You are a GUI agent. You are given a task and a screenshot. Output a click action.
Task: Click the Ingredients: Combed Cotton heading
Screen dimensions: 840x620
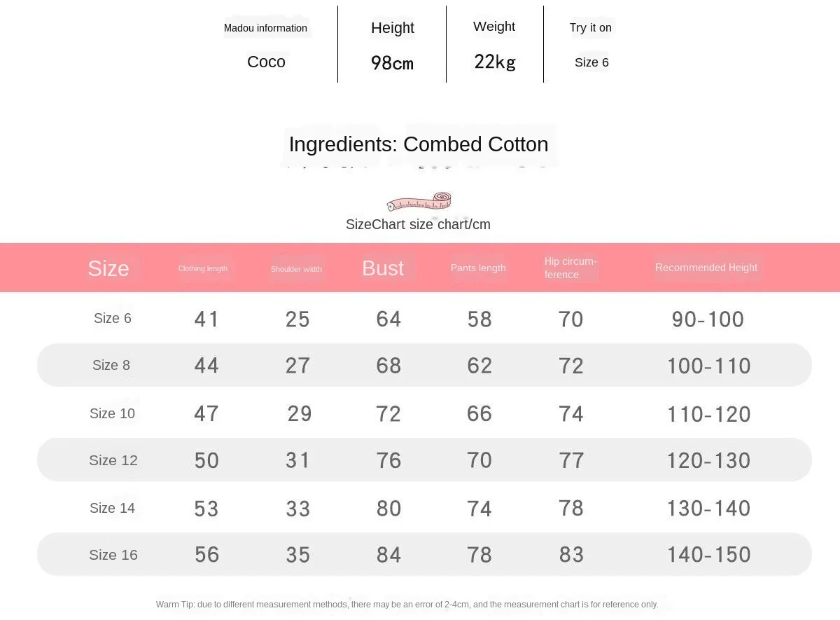[419, 144]
